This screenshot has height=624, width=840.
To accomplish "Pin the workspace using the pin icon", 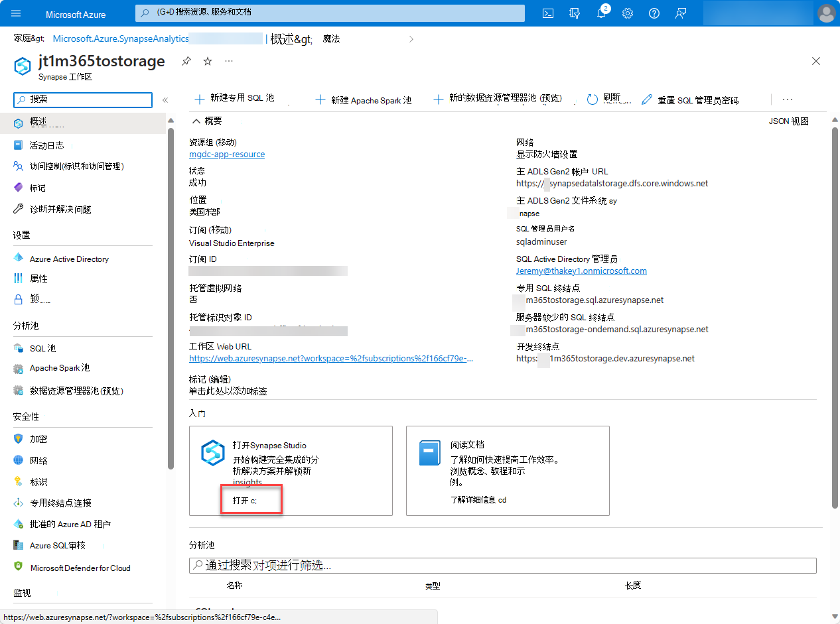I will coord(186,61).
